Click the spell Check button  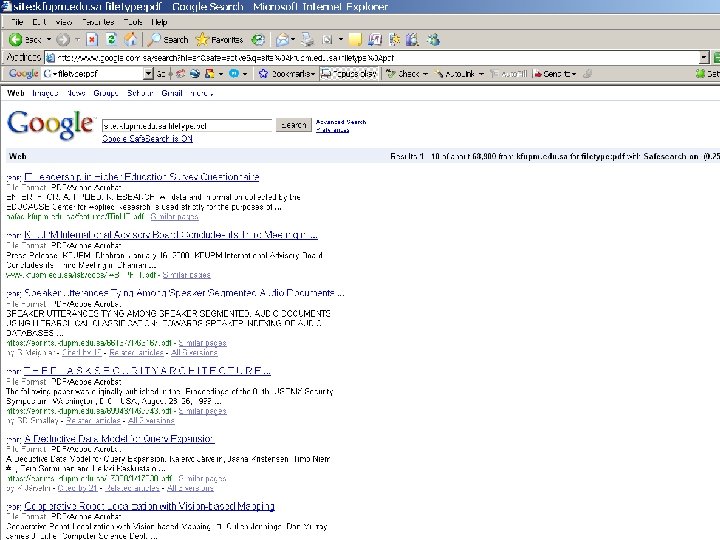[x=406, y=73]
